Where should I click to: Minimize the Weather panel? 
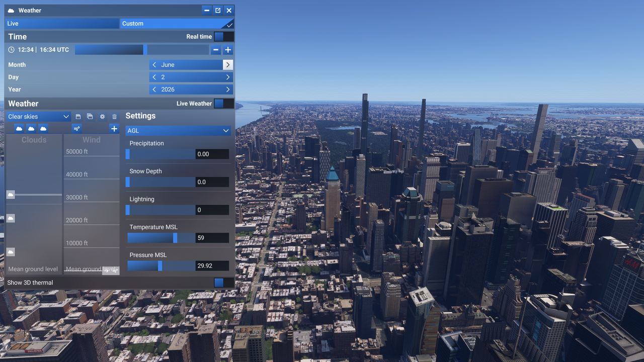pos(207,11)
